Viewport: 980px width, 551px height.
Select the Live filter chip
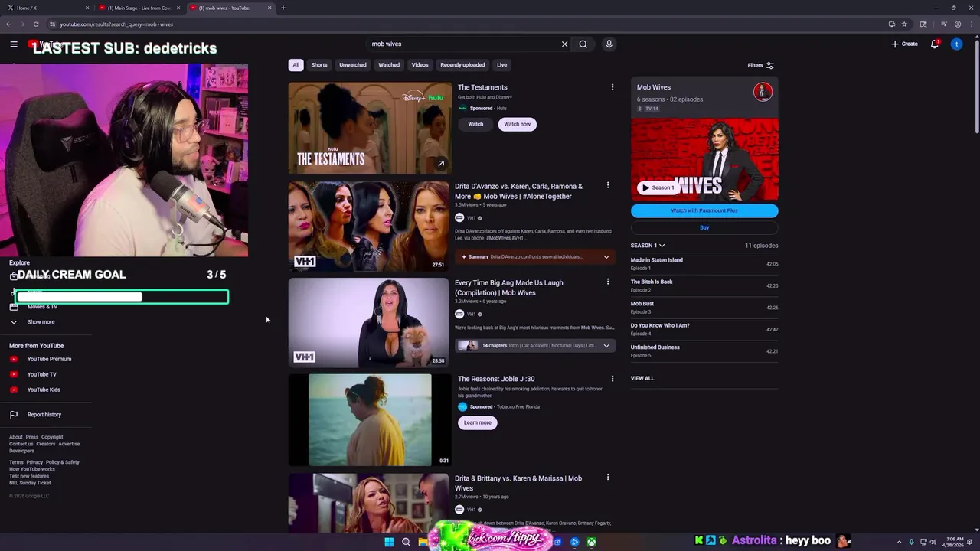click(501, 65)
